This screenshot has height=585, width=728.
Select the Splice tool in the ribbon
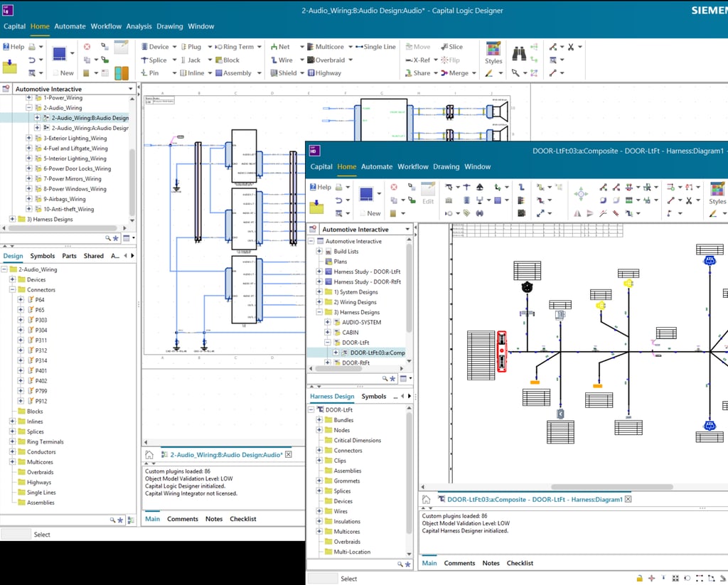pyautogui.click(x=155, y=60)
